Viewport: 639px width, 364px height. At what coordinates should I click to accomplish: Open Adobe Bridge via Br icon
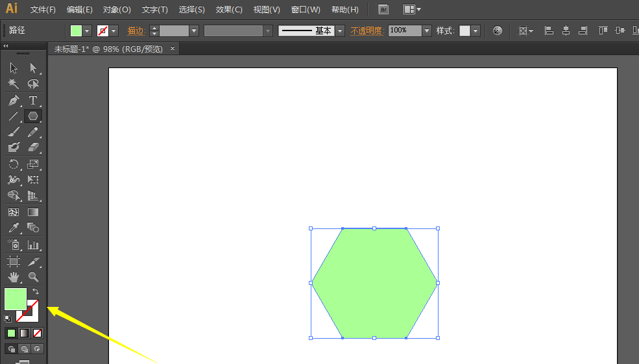(383, 10)
